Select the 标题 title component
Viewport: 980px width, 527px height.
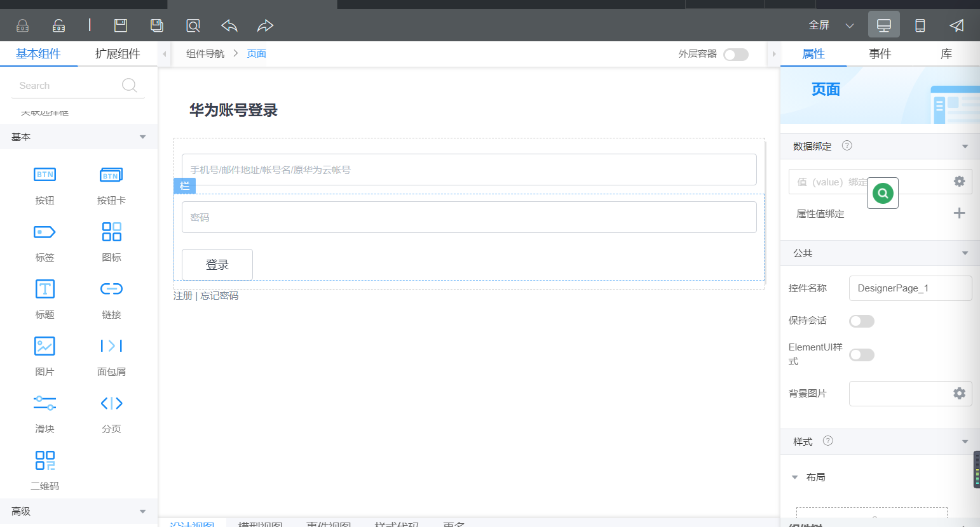(44, 300)
